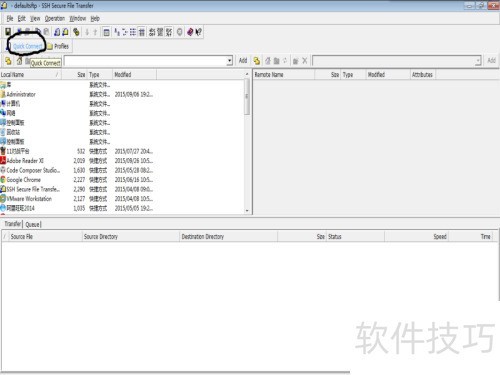Screen dimensions: 500x375
Task: Click the remote pane Delete X icon
Action: point(305,61)
